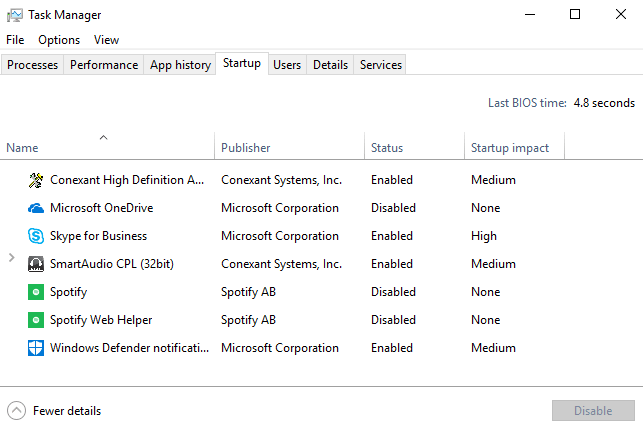Expand the SmartAudio CPL (32bit) row
This screenshot has height=427, width=643.
11,258
